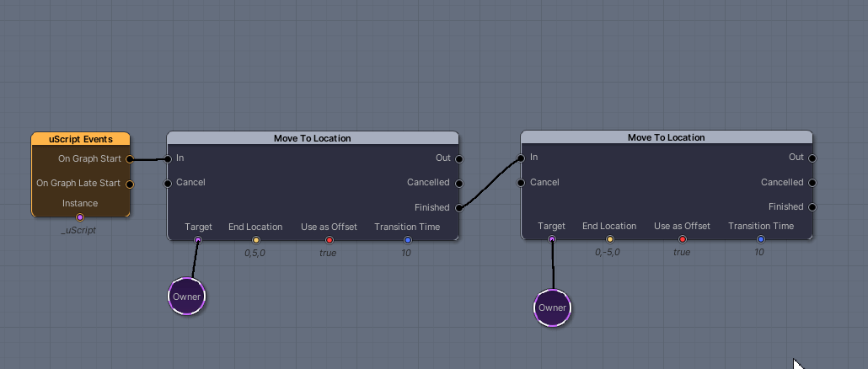Click the purple Target socket on the first Move To Location node
The image size is (868, 369).
198,240
